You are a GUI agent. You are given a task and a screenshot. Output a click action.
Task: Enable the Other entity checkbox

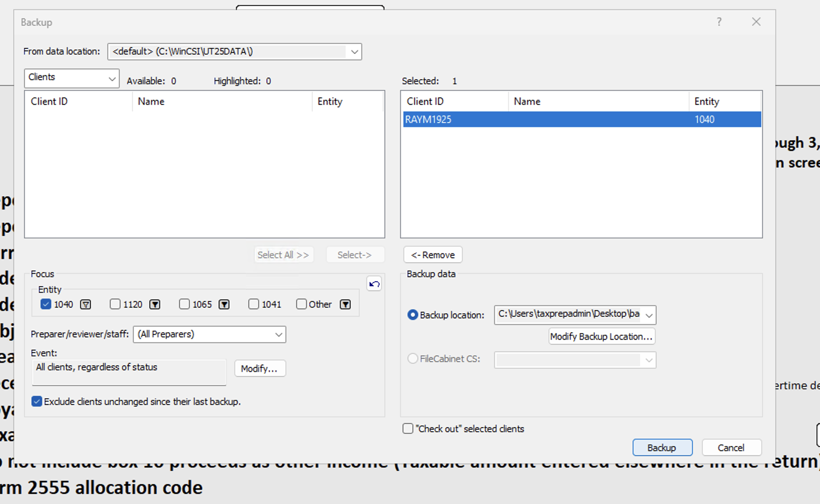click(302, 304)
